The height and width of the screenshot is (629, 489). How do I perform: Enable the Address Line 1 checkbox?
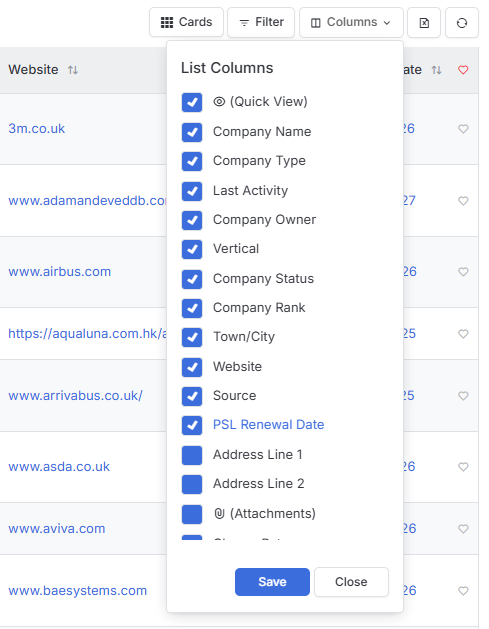[x=192, y=455]
